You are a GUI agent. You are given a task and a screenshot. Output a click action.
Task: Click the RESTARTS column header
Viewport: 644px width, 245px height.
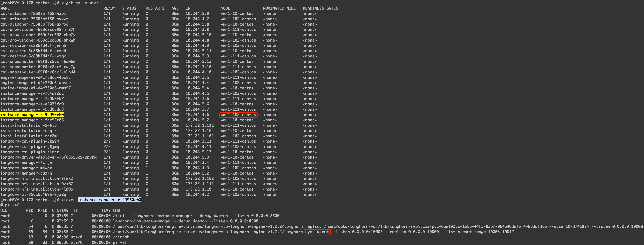pos(155,8)
